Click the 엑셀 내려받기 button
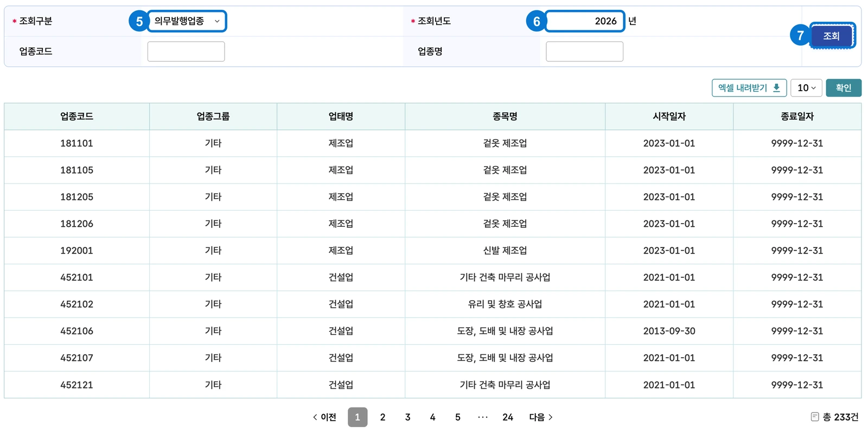Viewport: 868px width, 438px height. click(x=749, y=88)
